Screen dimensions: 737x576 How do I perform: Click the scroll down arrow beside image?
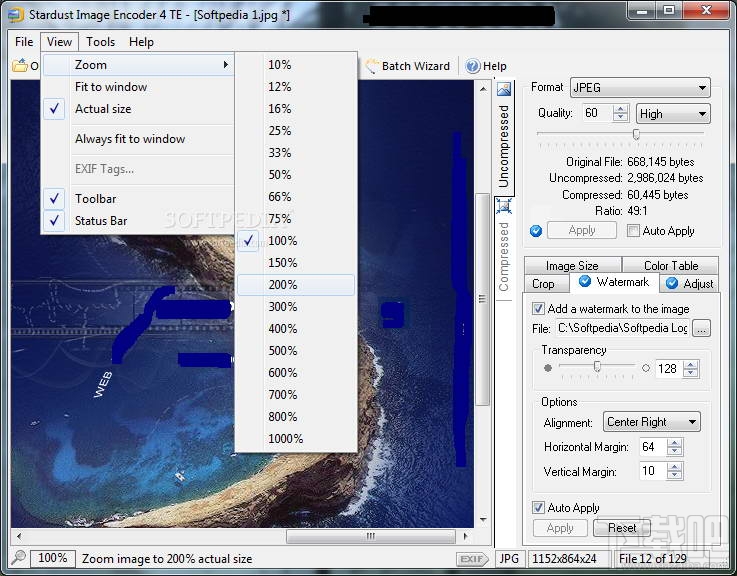[483, 520]
